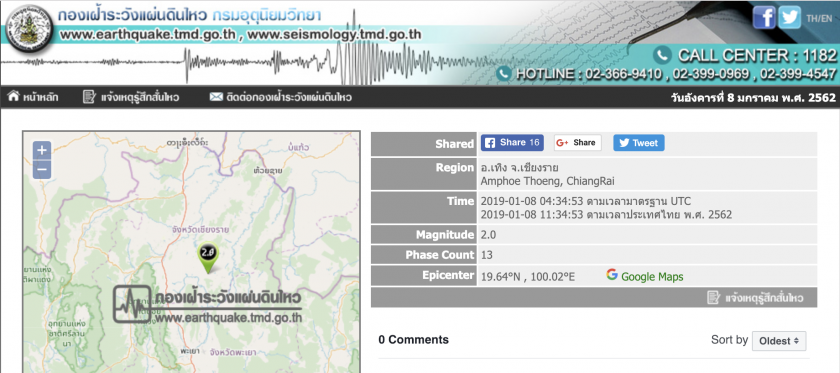The image size is (840, 373).
Task: Switch language with TH/EN toggle
Action: pos(819,19)
